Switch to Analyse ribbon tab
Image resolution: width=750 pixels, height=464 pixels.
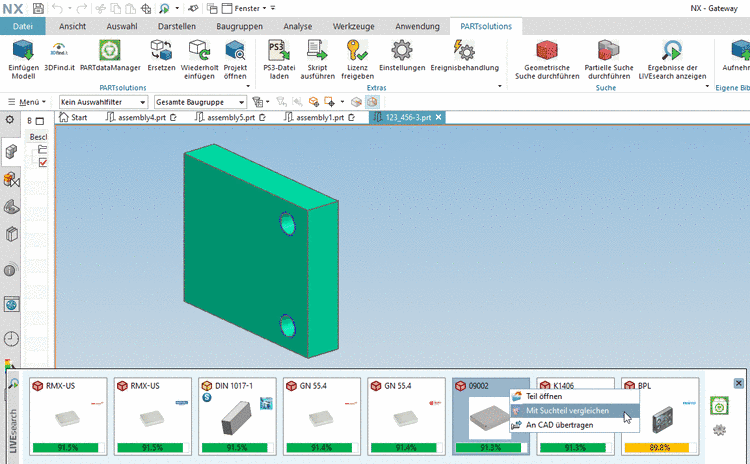coord(298,26)
